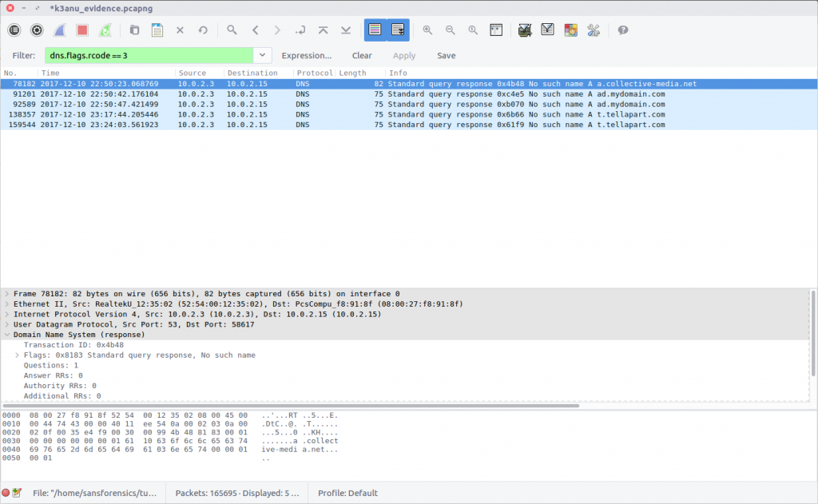
Task: Clear the display filter
Action: pos(362,55)
